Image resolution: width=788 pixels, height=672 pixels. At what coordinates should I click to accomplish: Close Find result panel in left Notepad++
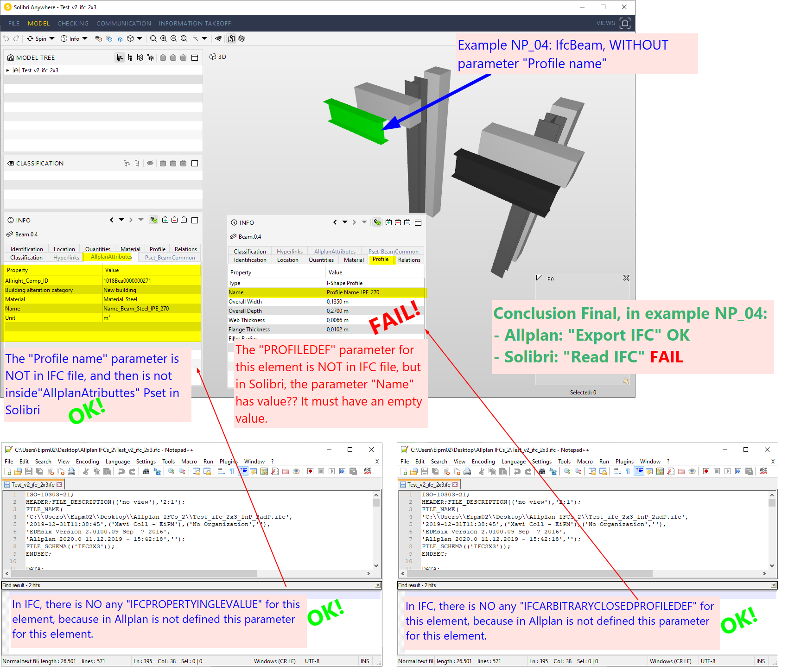coord(378,585)
